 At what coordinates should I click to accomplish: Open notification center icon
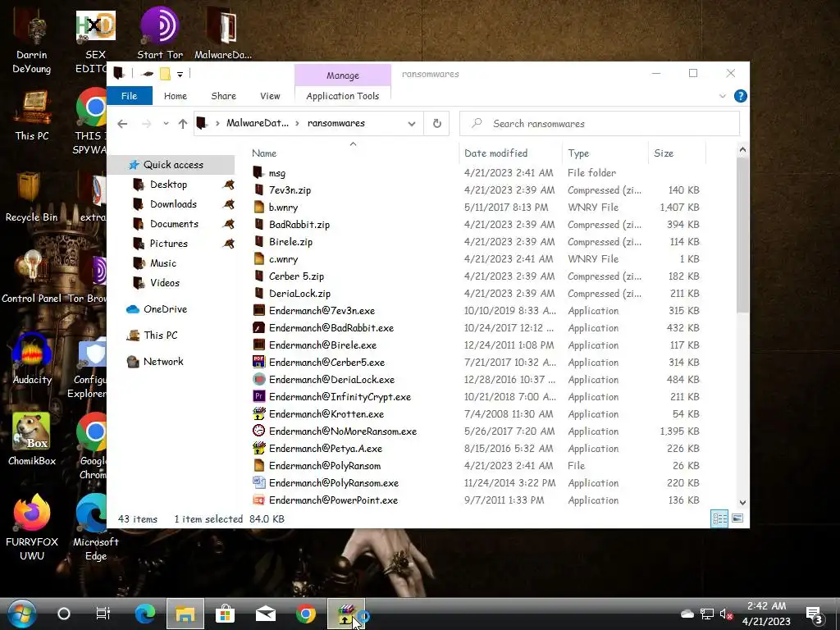click(815, 614)
